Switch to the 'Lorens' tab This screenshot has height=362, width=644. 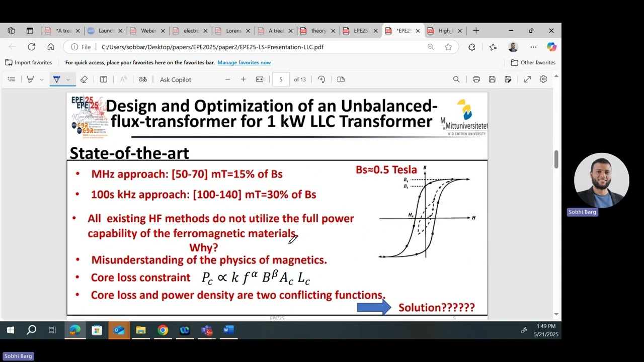(233, 31)
